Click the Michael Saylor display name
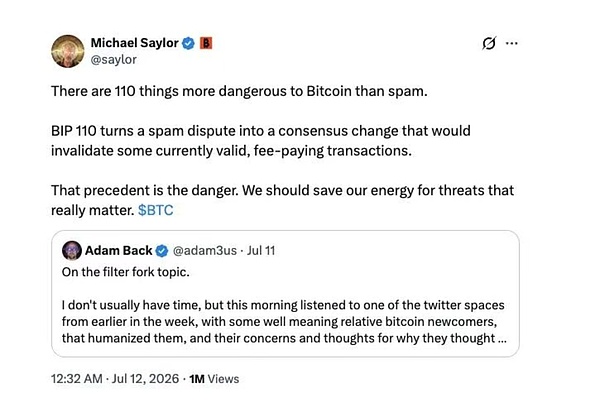The width and height of the screenshot is (600, 407). [x=135, y=43]
